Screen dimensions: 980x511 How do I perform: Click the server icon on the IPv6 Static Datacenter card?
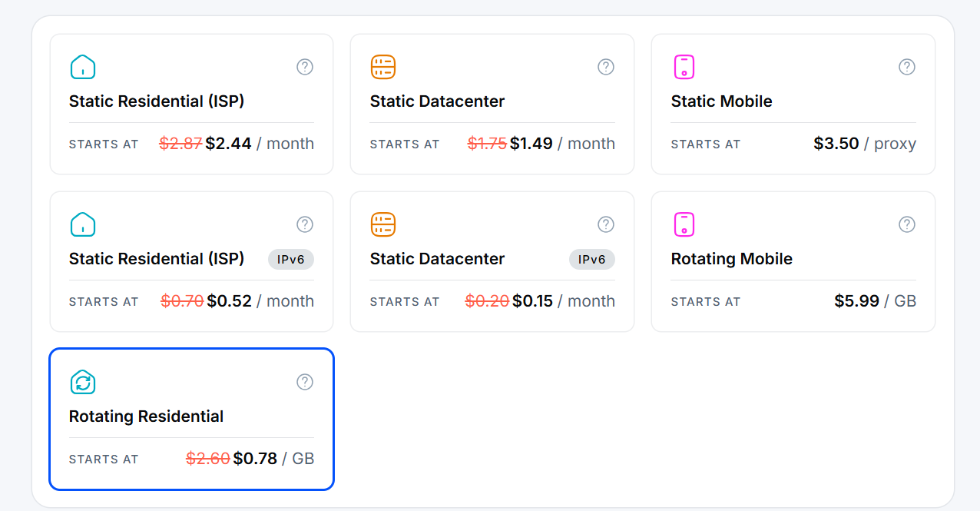click(x=383, y=224)
